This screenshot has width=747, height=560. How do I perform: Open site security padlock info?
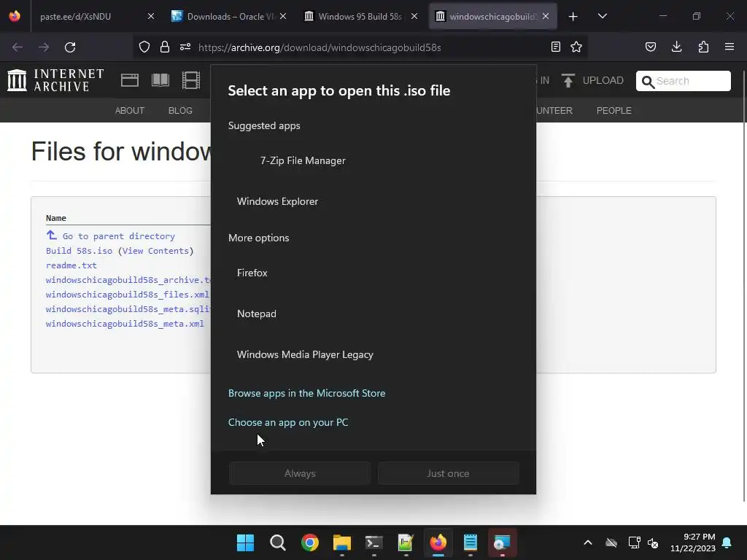click(165, 47)
